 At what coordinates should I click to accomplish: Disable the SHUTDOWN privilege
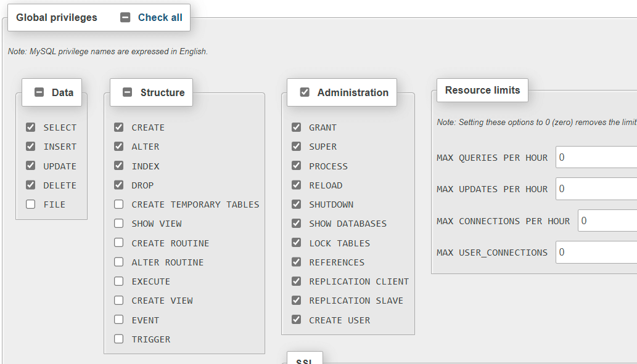pyautogui.click(x=297, y=204)
